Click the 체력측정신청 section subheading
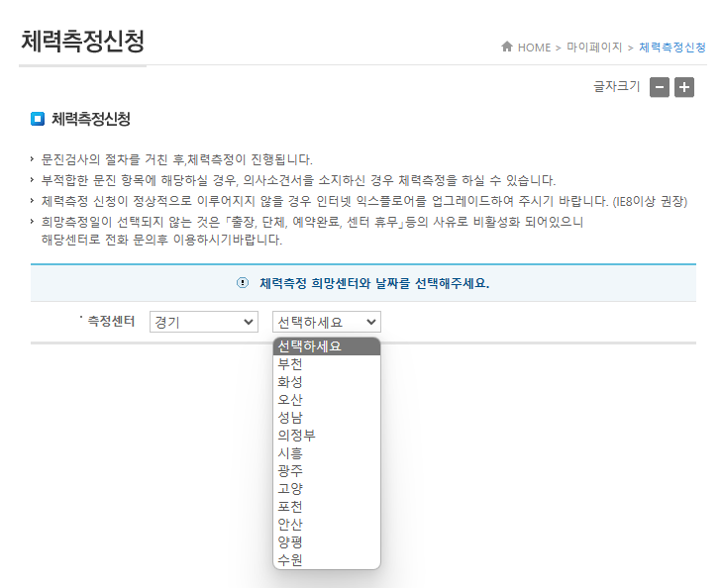Screen dimensions: 721x588 (x=90, y=119)
